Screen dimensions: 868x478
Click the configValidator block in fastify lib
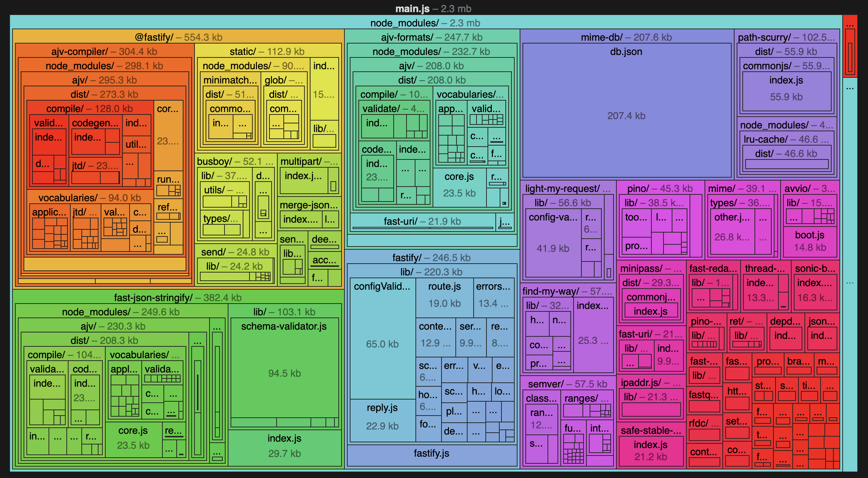[x=382, y=339]
